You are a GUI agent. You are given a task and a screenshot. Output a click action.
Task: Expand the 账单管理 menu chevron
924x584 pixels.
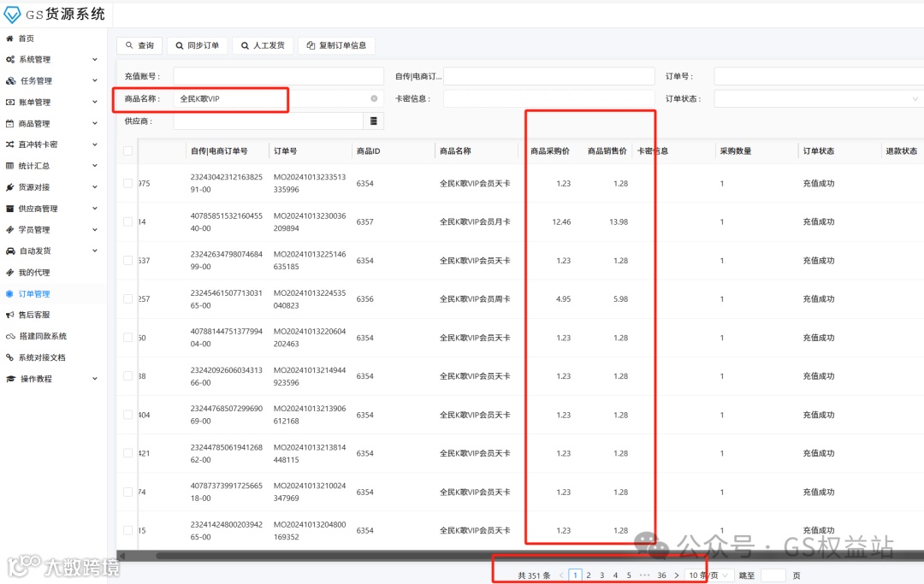(95, 102)
